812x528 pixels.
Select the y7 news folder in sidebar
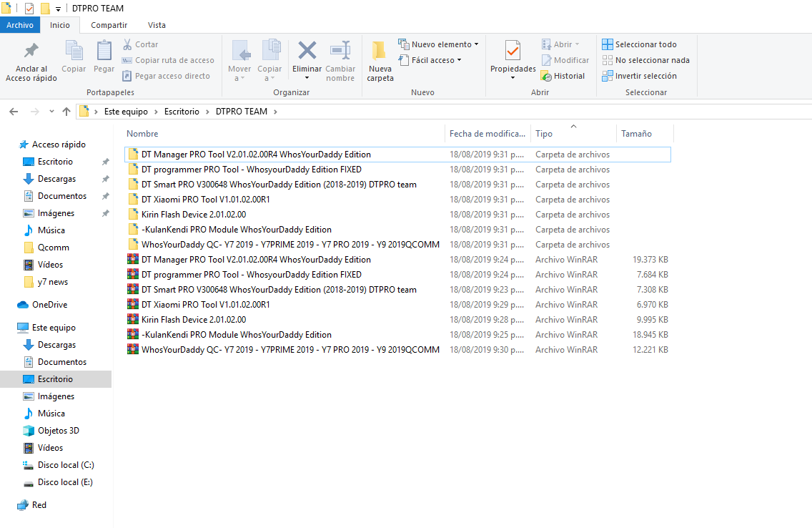[x=53, y=282]
